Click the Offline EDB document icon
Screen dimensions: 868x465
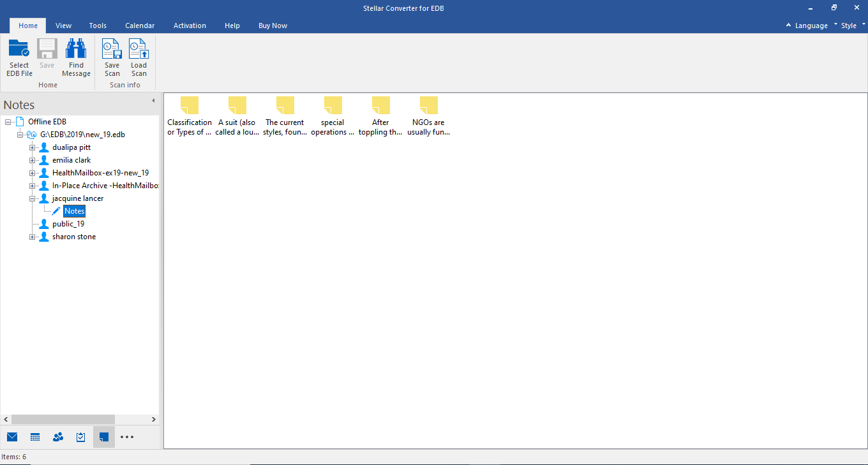(20, 122)
